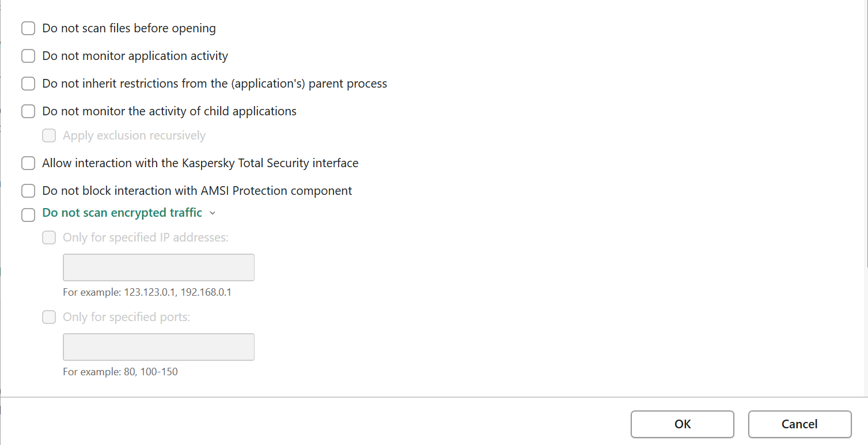Click the specified ports text field
Screen dimensions: 868x445
point(158,347)
